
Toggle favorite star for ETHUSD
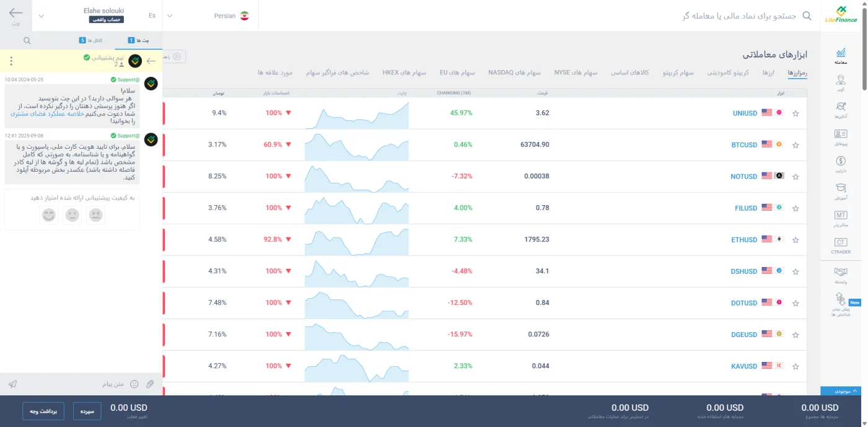[795, 240]
